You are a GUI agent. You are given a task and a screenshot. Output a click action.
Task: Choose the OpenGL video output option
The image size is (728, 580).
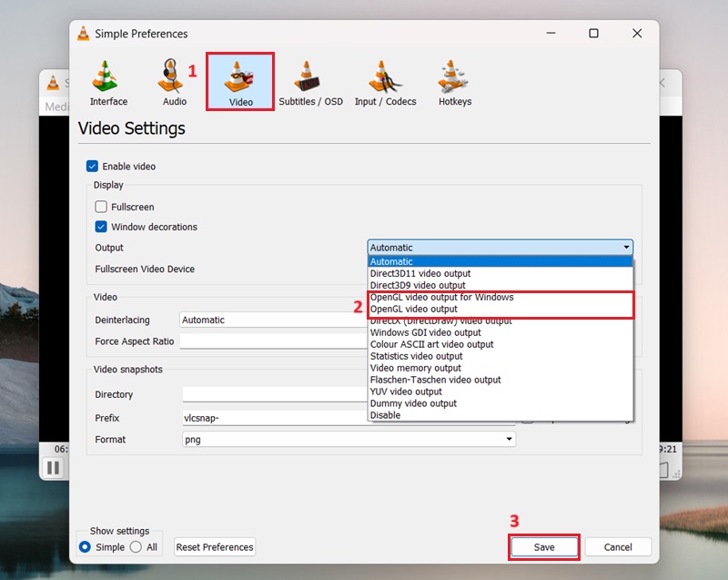[500, 309]
